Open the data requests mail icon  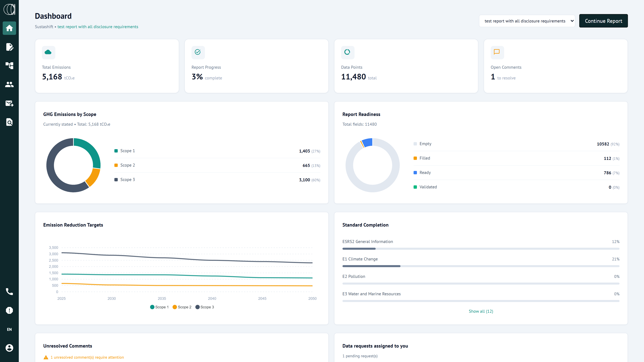(x=9, y=103)
